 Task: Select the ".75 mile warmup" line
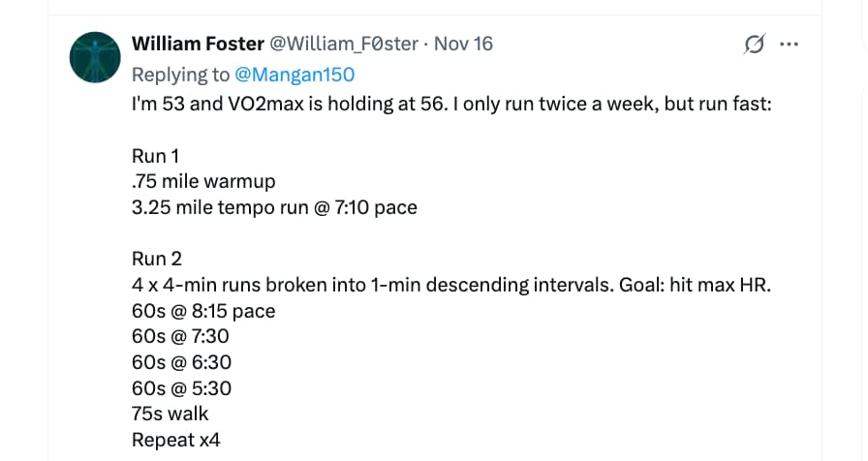coord(203,181)
